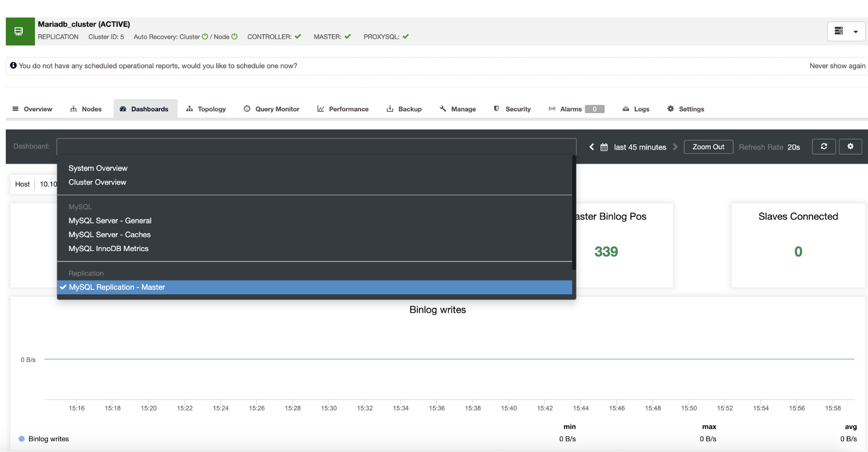Click the Master Binlog Pos value 339

tap(606, 252)
